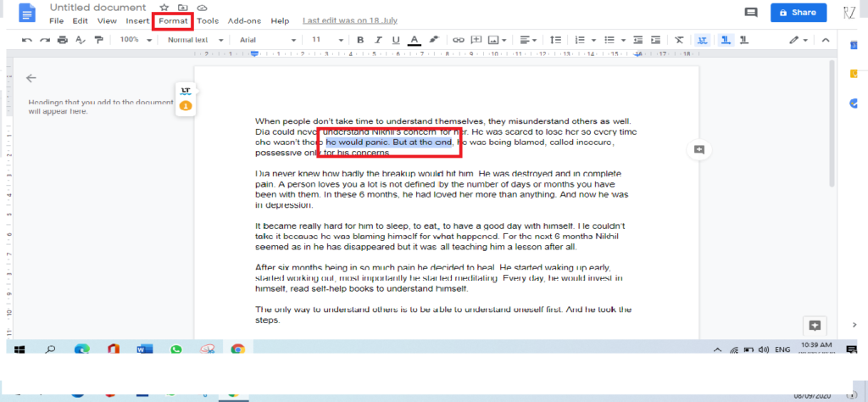Open the Tools menu

pyautogui.click(x=208, y=21)
